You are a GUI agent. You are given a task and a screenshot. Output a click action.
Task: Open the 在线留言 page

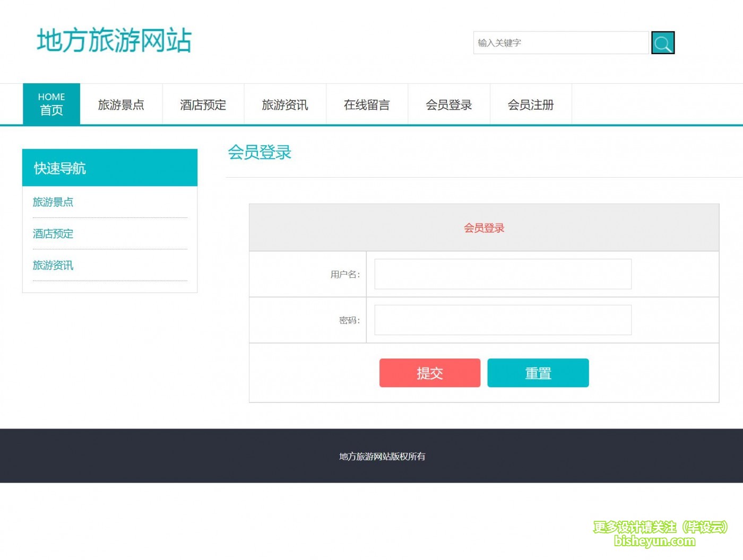coord(367,104)
